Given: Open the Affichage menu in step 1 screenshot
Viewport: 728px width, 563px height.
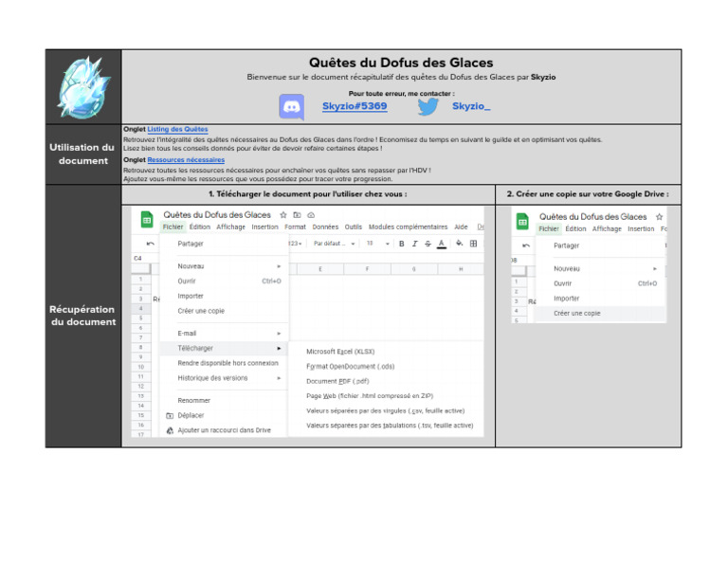Looking at the screenshot, I should point(230,227).
